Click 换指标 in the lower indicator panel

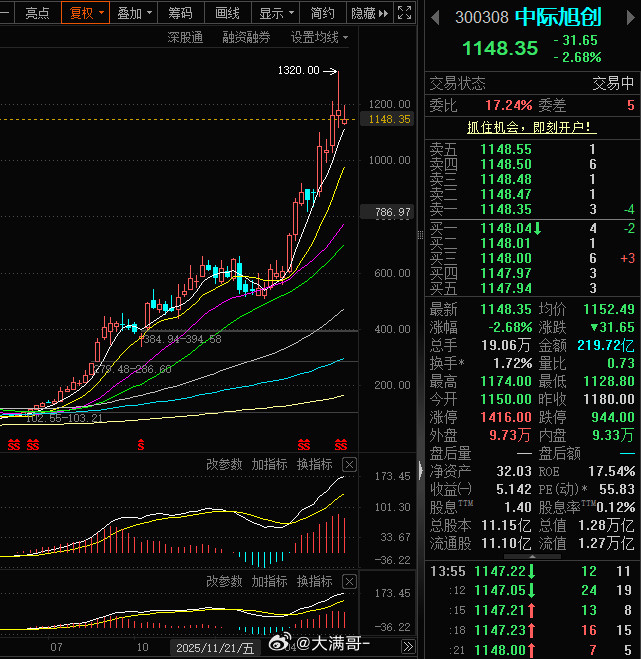[x=314, y=581]
